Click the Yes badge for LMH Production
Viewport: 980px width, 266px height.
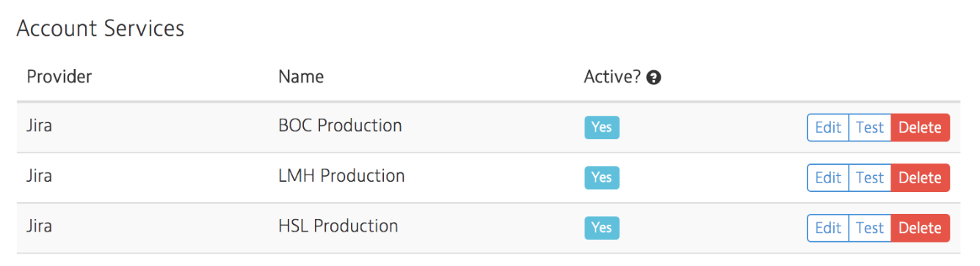point(602,178)
